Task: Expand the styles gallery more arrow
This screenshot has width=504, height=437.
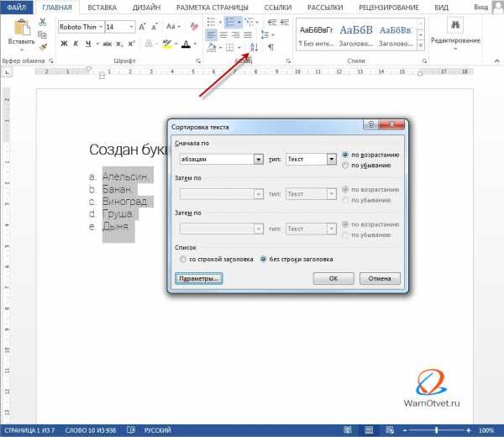Action: click(x=421, y=46)
